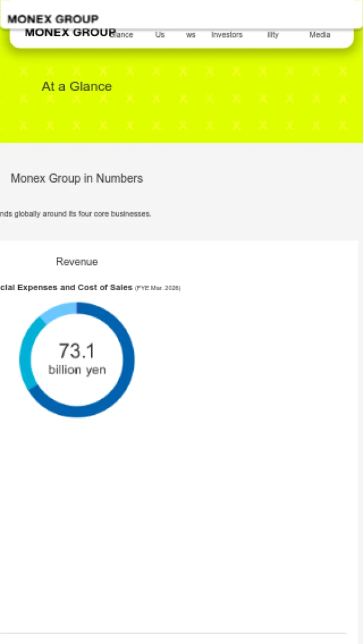Open the navigation item ending in "Us"
The height and width of the screenshot is (644, 363).
pyautogui.click(x=160, y=35)
